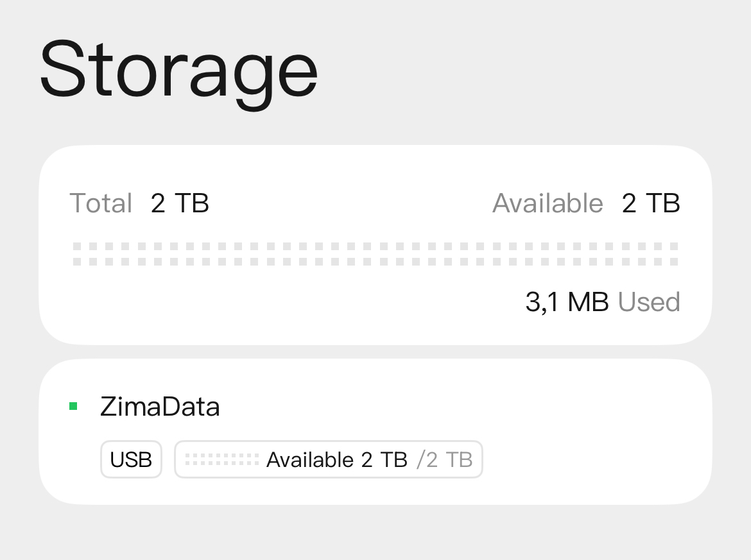Click the "Available" label in the summary card
This screenshot has height=560, width=751.
pyautogui.click(x=548, y=204)
